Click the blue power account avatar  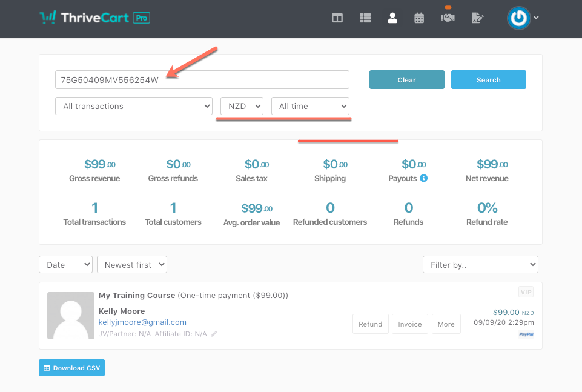pos(518,18)
